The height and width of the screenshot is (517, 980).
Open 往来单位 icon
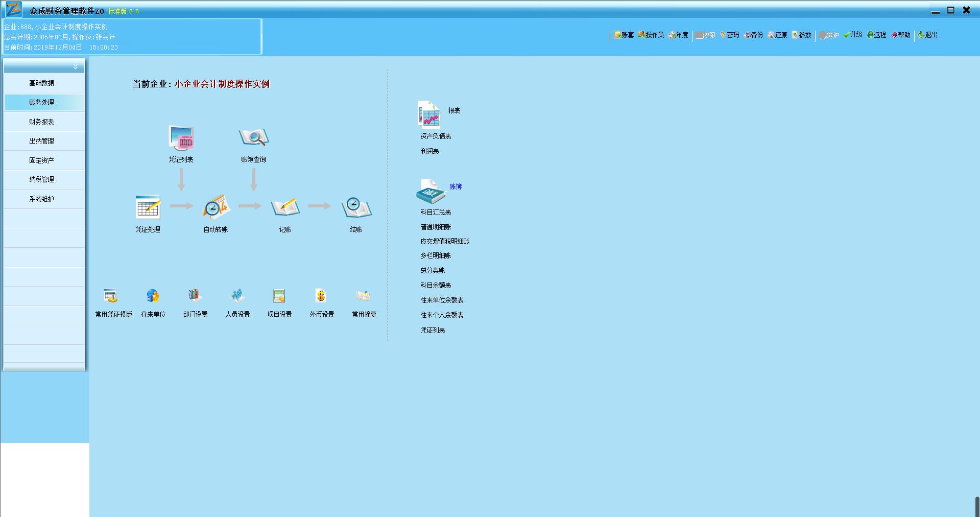click(153, 296)
